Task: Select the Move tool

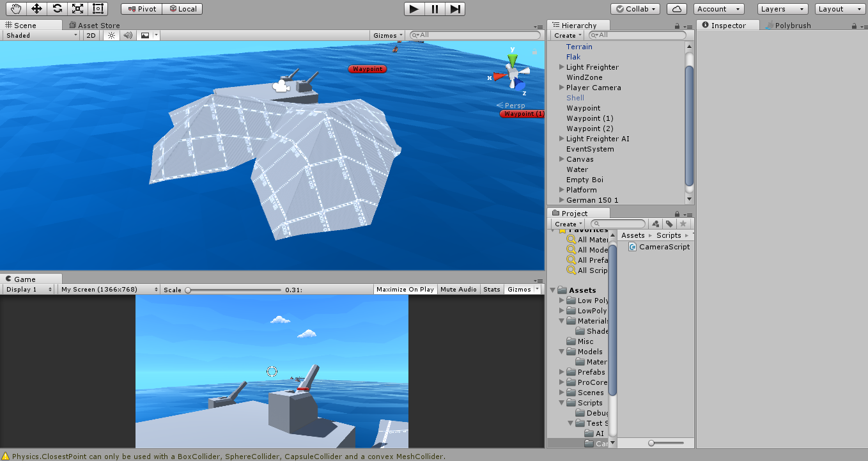Action: pyautogui.click(x=36, y=8)
